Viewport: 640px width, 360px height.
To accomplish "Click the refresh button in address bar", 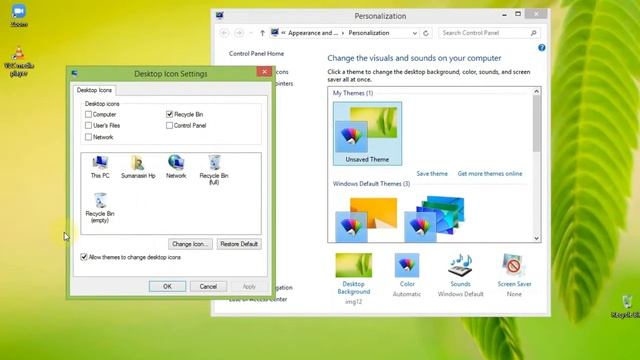I will click(x=426, y=33).
